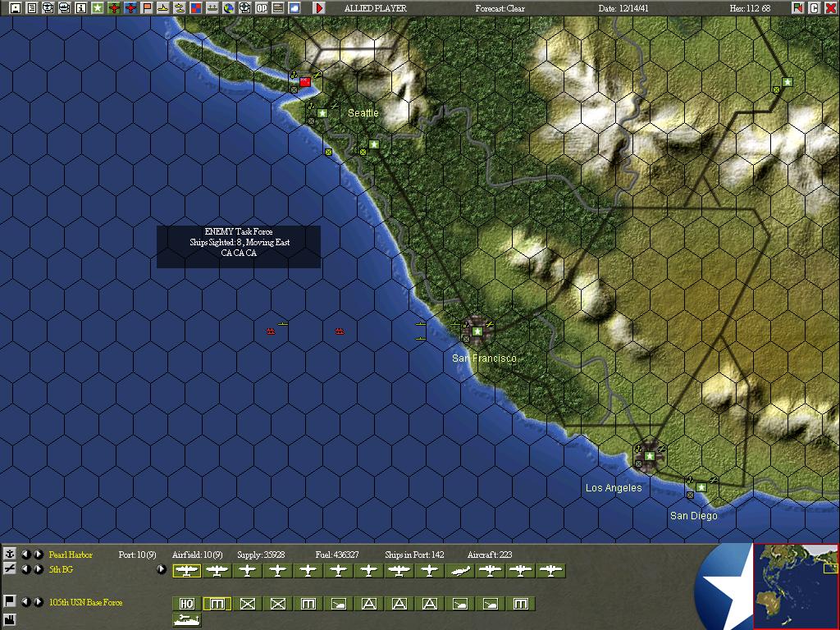This screenshot has width=840, height=630.
Task: Click the red flag base north of Seattle
Action: coord(305,81)
